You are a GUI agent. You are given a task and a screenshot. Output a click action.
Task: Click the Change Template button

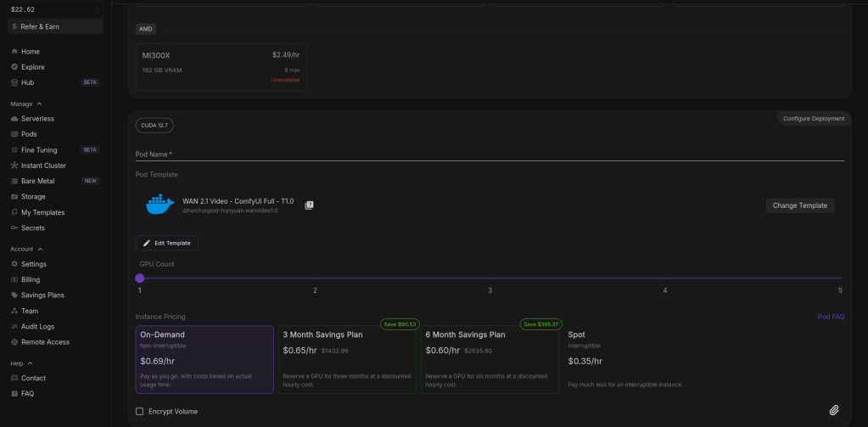(x=799, y=205)
